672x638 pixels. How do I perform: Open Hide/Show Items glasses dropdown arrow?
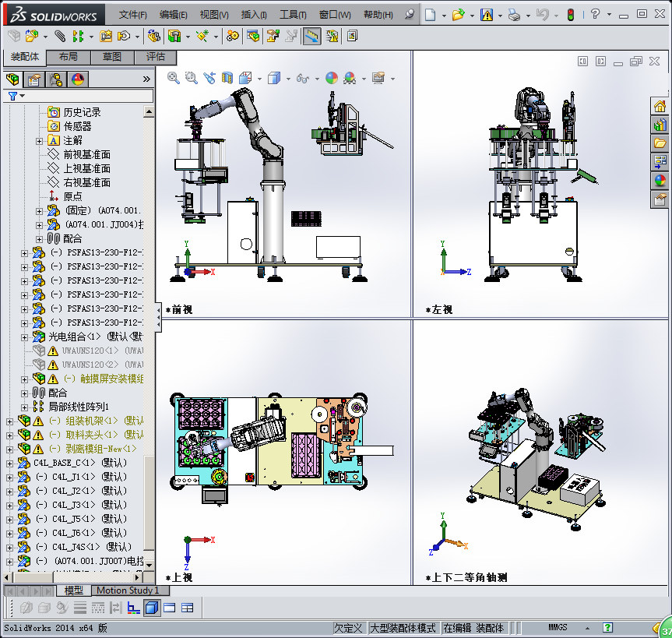(x=317, y=79)
